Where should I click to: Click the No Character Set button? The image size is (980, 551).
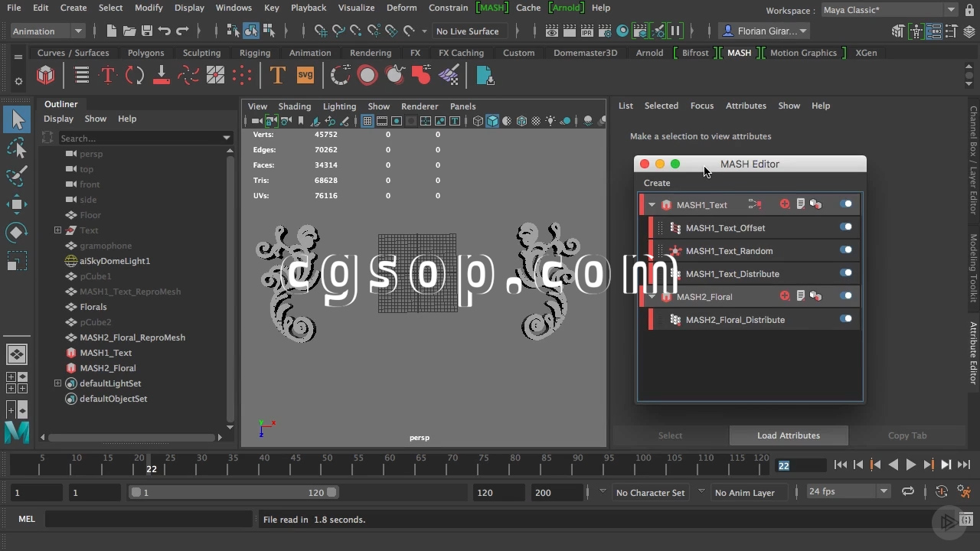tap(650, 493)
